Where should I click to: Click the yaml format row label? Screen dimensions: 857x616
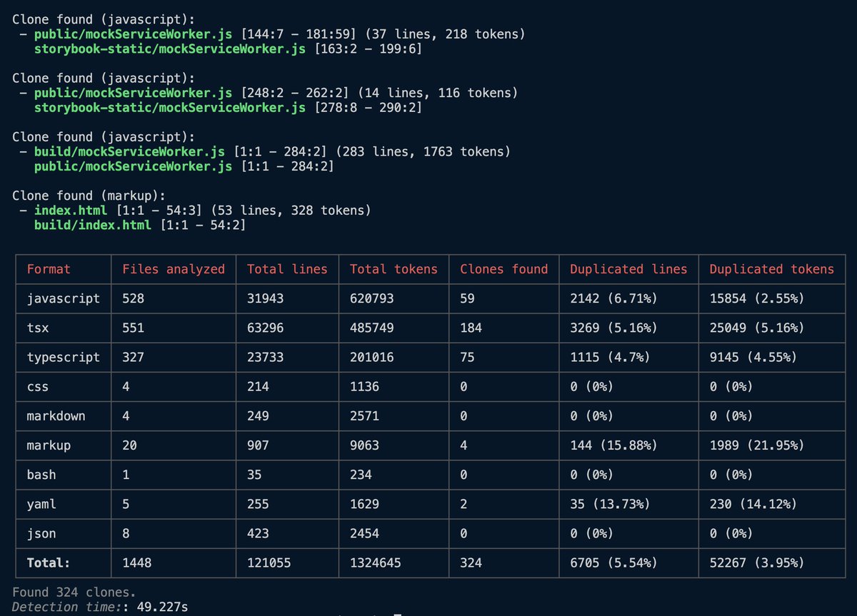(41, 504)
